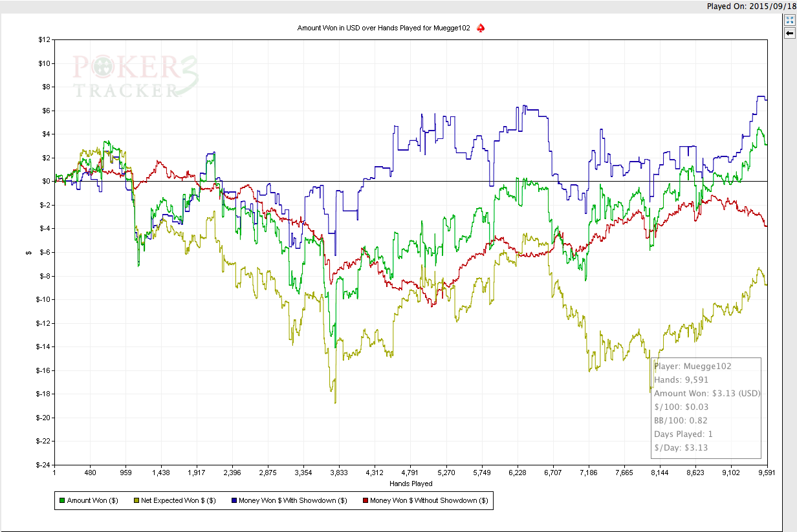Click the PokerTracker 3 watermark logo

[135, 76]
